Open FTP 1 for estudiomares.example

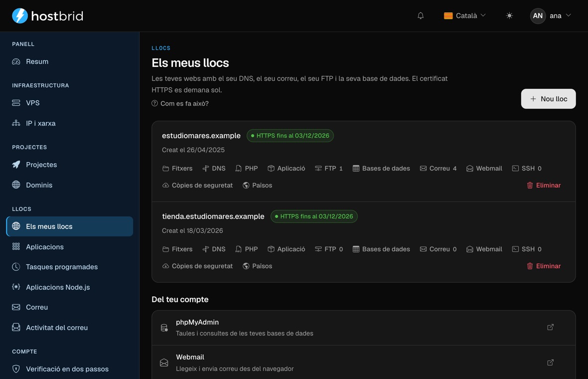(x=328, y=169)
